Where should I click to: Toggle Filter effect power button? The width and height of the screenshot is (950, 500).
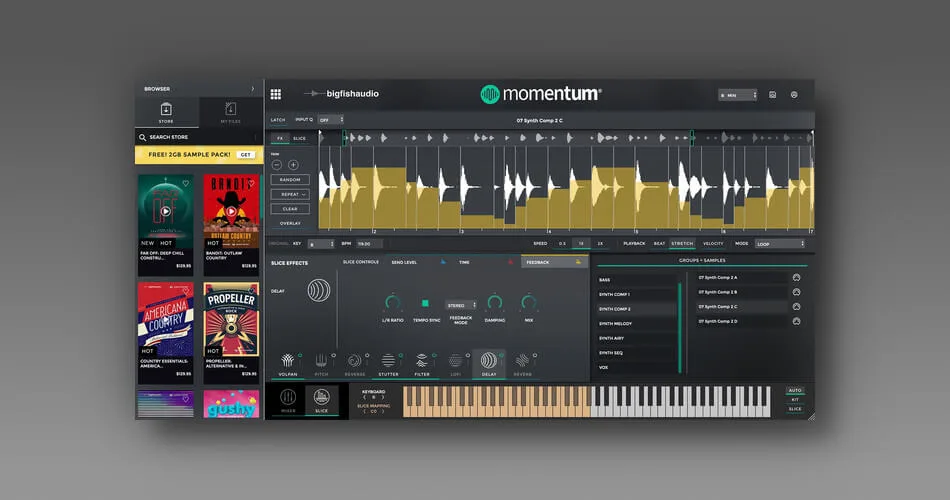click(434, 356)
